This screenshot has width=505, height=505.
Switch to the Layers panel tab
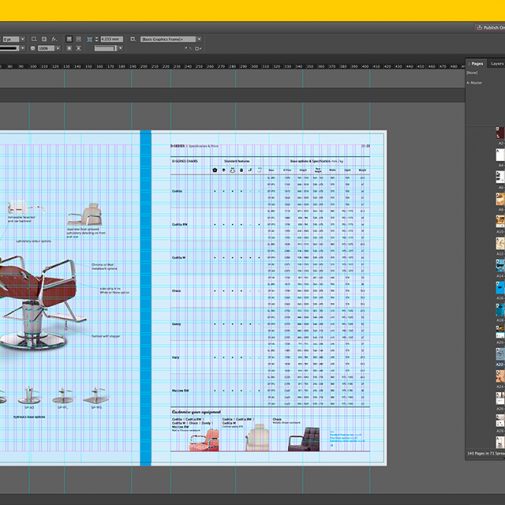pos(497,63)
